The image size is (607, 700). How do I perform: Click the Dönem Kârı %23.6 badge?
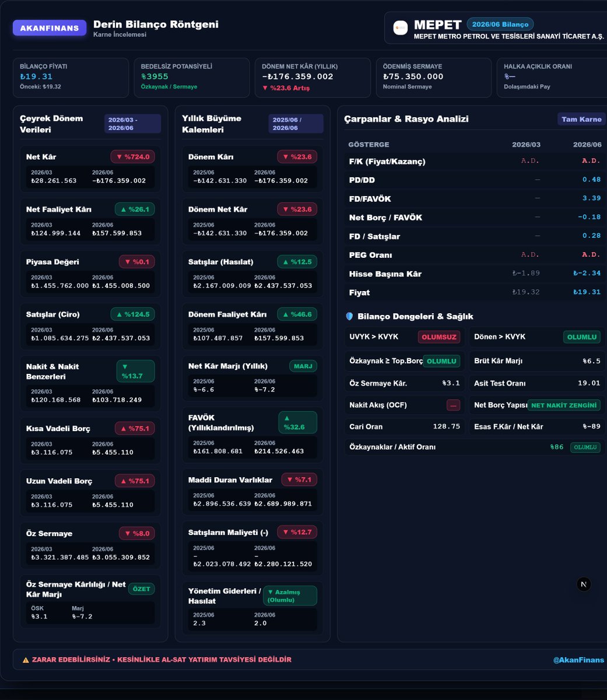[297, 156]
